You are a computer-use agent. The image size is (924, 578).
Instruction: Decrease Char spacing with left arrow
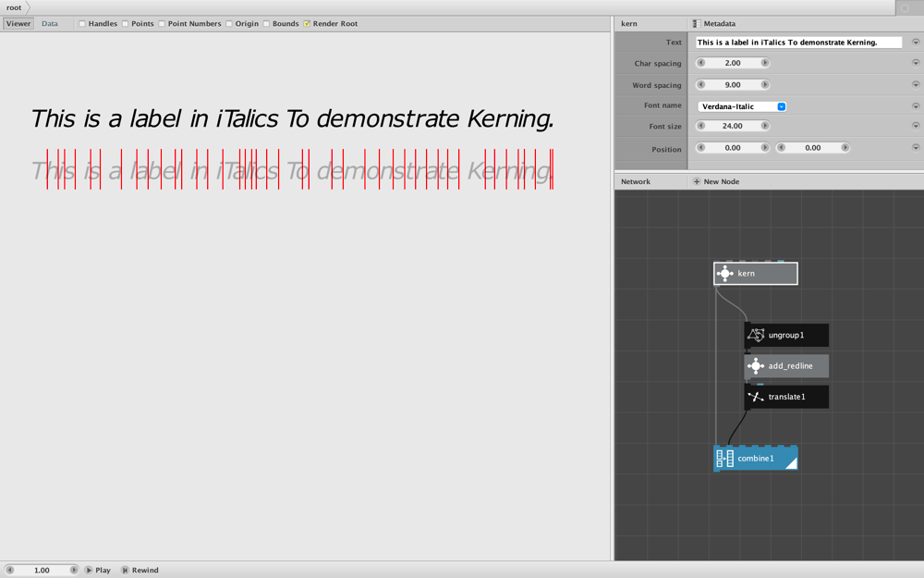pyautogui.click(x=700, y=63)
